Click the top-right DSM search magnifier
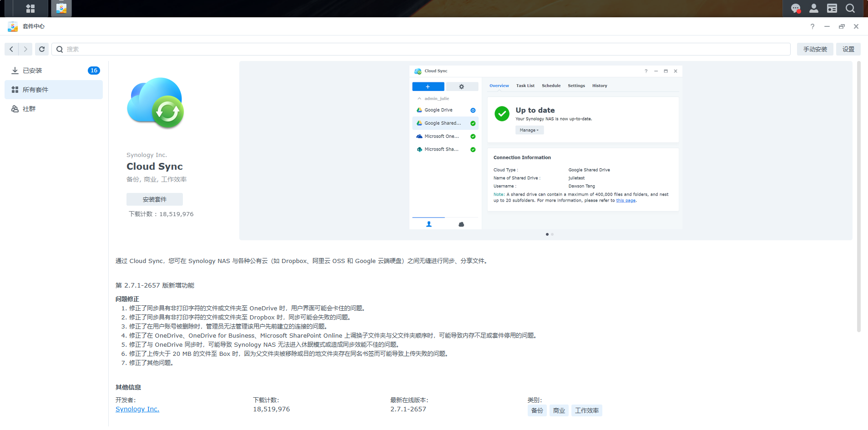Image resolution: width=868 pixels, height=430 pixels. coord(850,8)
